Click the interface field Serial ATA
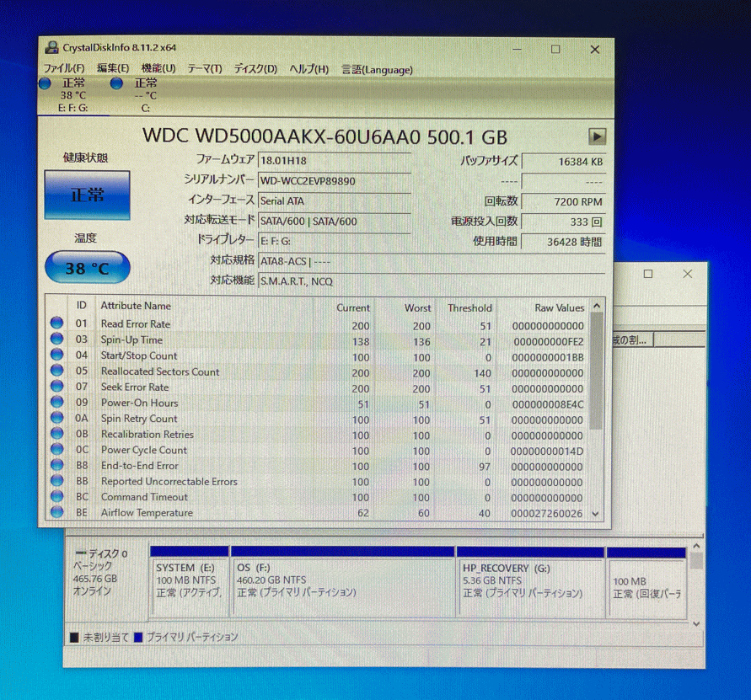 (x=335, y=201)
